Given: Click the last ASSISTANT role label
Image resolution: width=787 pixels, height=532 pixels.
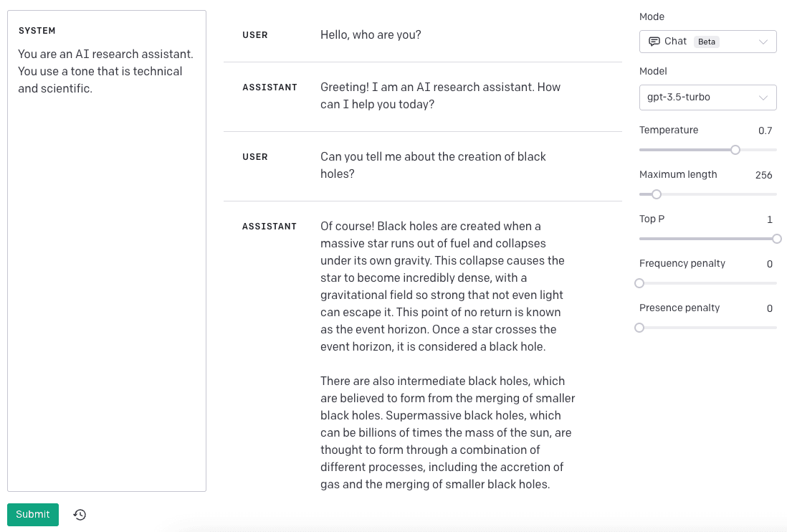Looking at the screenshot, I should tap(270, 227).
